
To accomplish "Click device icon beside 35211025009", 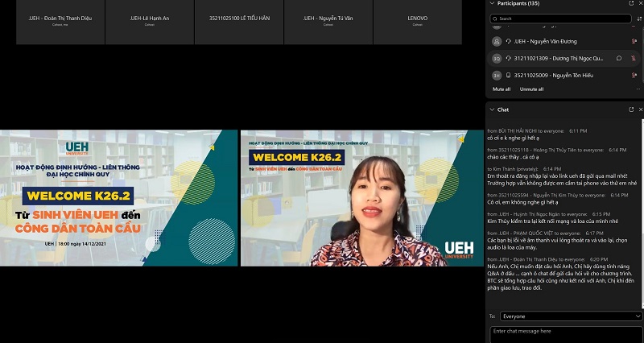I will coord(509,75).
